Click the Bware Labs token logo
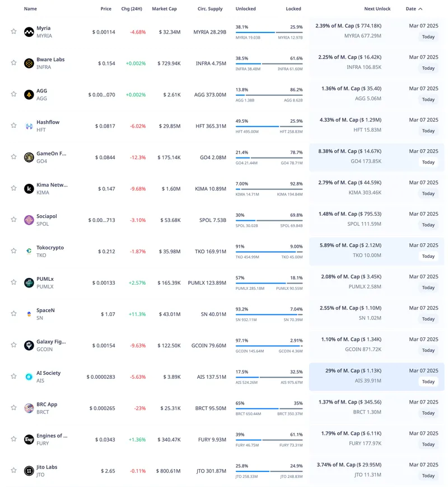 [x=29, y=63]
